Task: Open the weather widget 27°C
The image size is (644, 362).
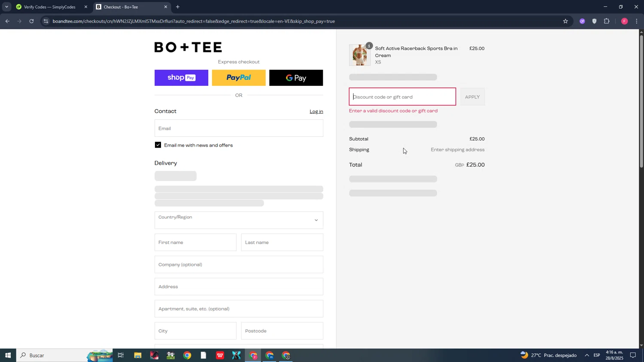Action: coord(549,356)
